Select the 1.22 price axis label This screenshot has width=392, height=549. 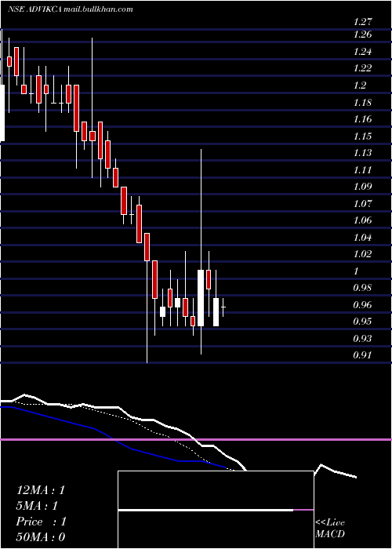[363, 67]
